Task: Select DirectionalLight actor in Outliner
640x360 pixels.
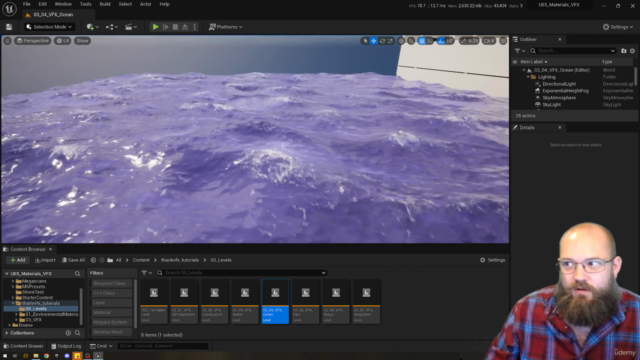Action: tap(559, 84)
